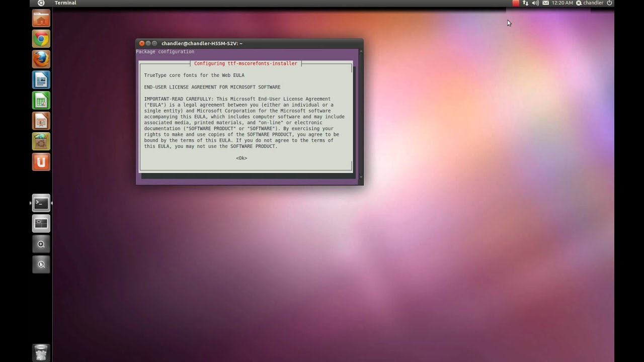Screen dimensions: 644x362
Task: Open the chandler user menu
Action: 590,3
